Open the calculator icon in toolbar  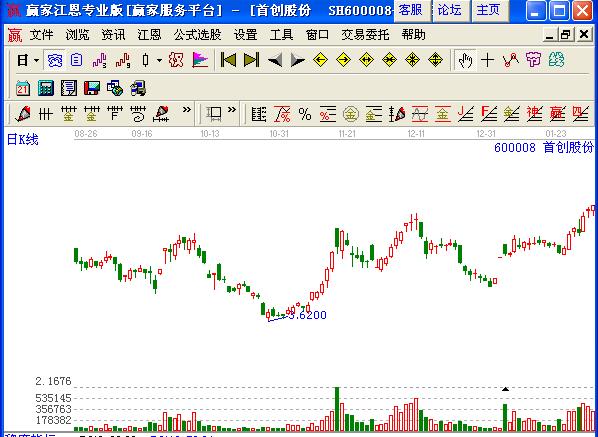[46, 88]
